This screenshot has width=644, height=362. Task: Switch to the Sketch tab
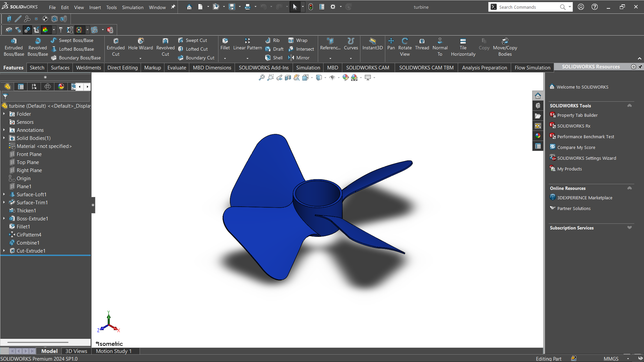coord(37,67)
